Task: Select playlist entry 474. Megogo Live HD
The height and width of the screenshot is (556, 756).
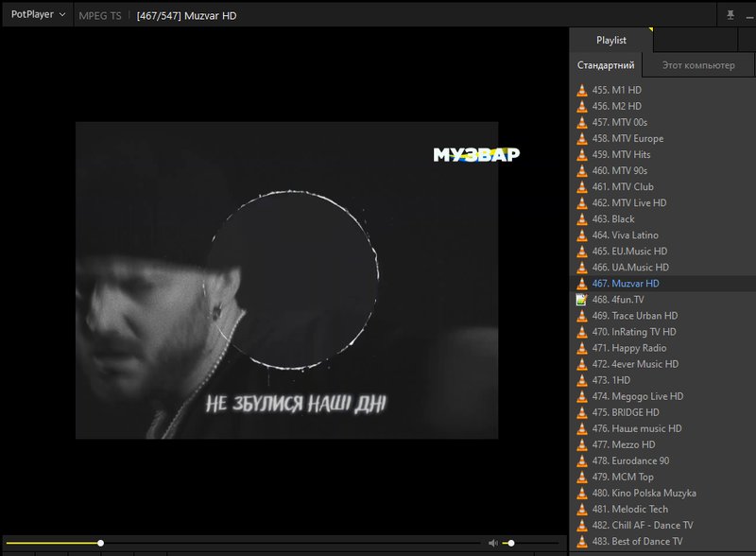Action: [662, 396]
